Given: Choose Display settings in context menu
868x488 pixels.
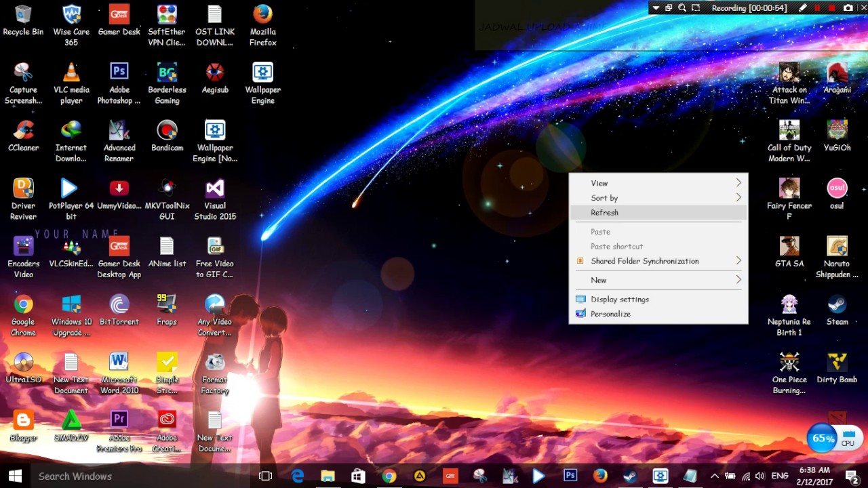Looking at the screenshot, I should coord(658,299).
